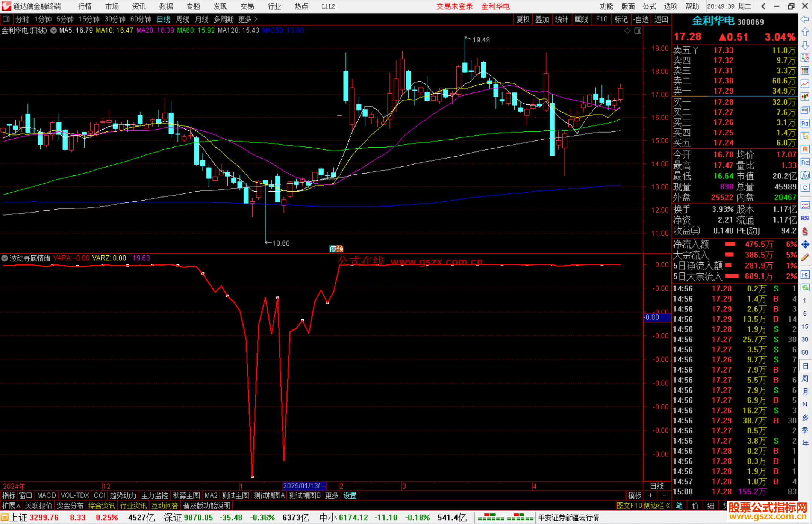Viewport: 812px width, 524px height.
Task: Switch to intraday trend line chart icon
Action: point(805,84)
